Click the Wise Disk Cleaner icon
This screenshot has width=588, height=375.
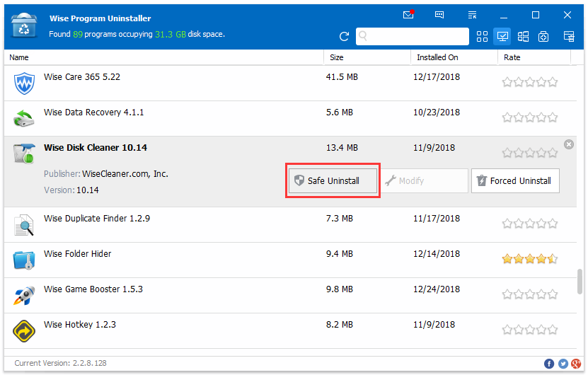point(24,154)
